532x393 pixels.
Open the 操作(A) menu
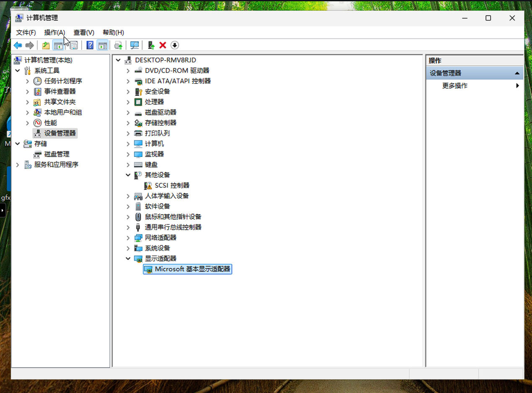click(55, 32)
